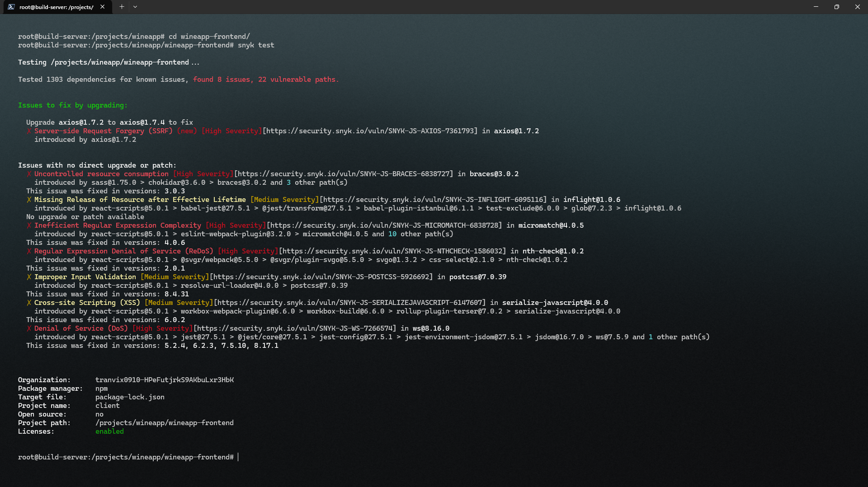The height and width of the screenshot is (487, 868).
Task: Open the SNYK-JS-AXIOS-7361793 vulnerability link
Action: point(369,131)
